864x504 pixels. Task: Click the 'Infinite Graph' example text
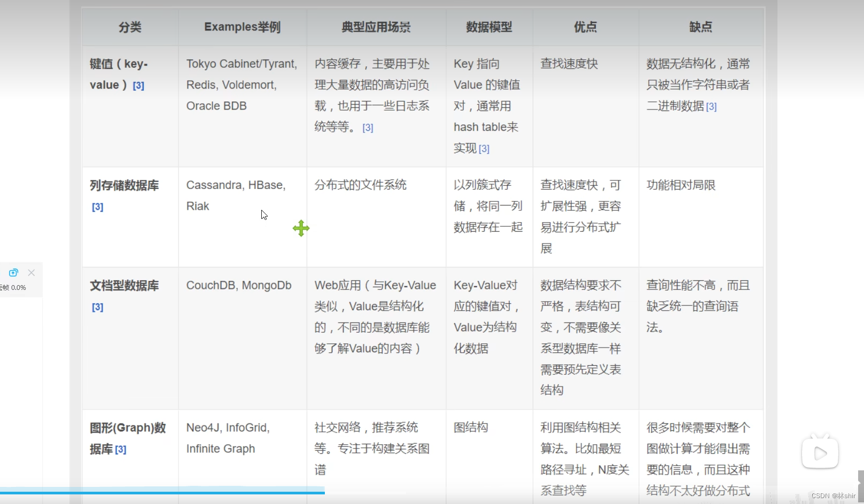(x=221, y=449)
